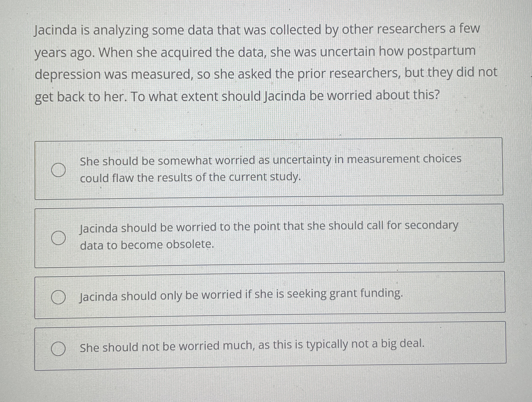Select the 'somewhat worried' answer radio button
Viewport: 532px width, 402px height.
59,170
